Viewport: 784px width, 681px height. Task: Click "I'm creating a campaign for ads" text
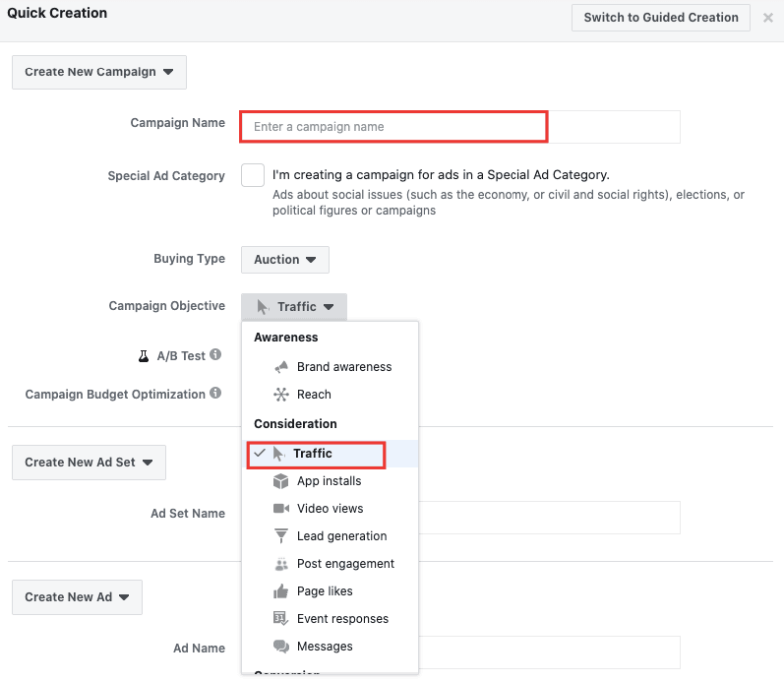pos(441,174)
